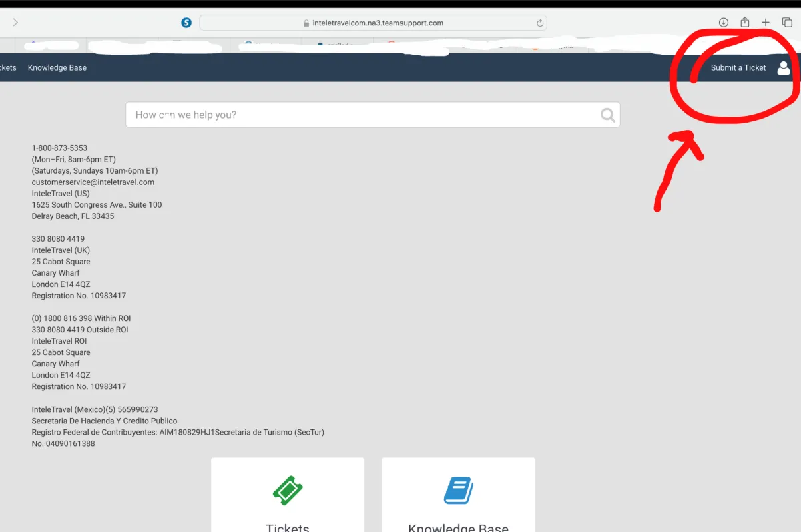Click the green Tickets card icon
This screenshot has width=801, height=532.
288,491
